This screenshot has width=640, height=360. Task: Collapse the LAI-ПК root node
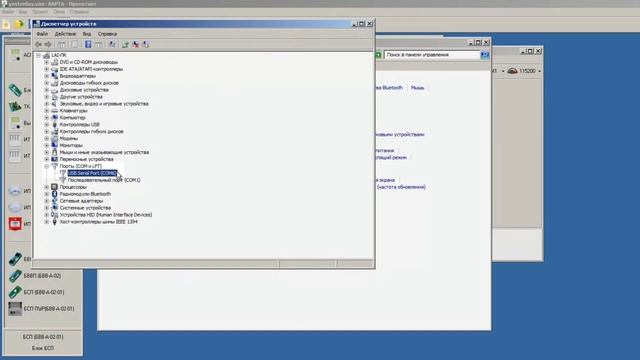(38, 55)
